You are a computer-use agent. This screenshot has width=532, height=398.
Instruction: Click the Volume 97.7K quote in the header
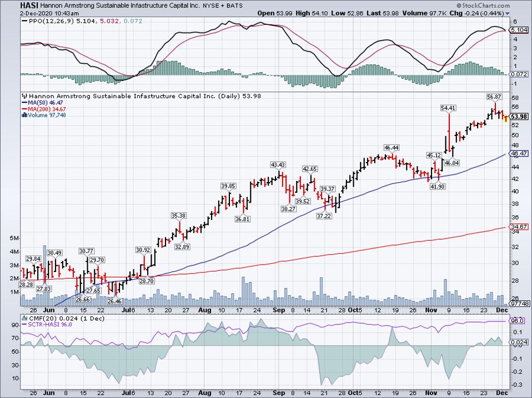[425, 13]
